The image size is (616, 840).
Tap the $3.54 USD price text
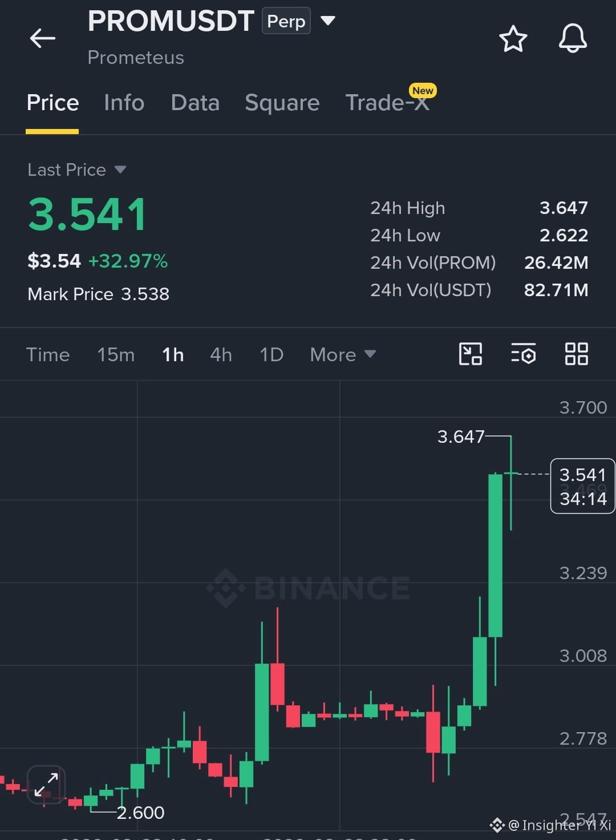coord(54,261)
